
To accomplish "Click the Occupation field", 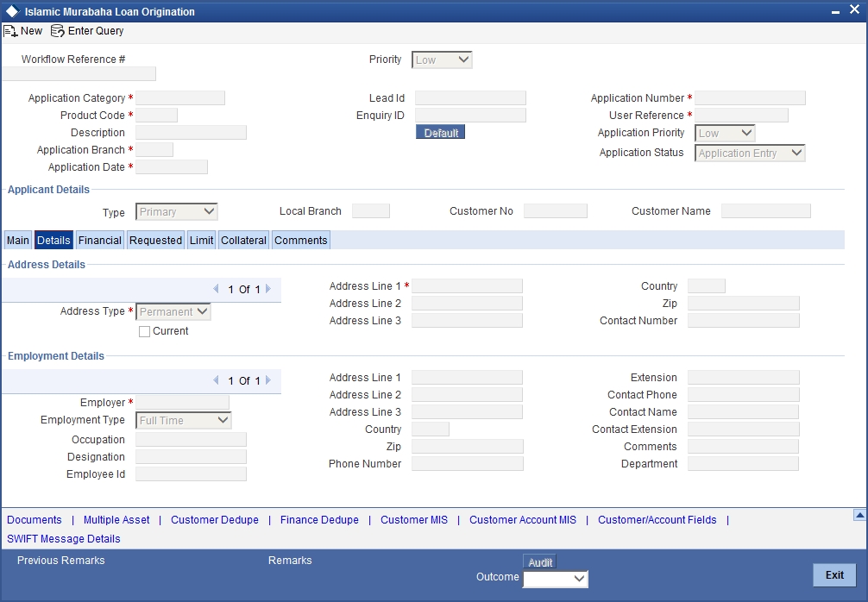I will [x=191, y=439].
